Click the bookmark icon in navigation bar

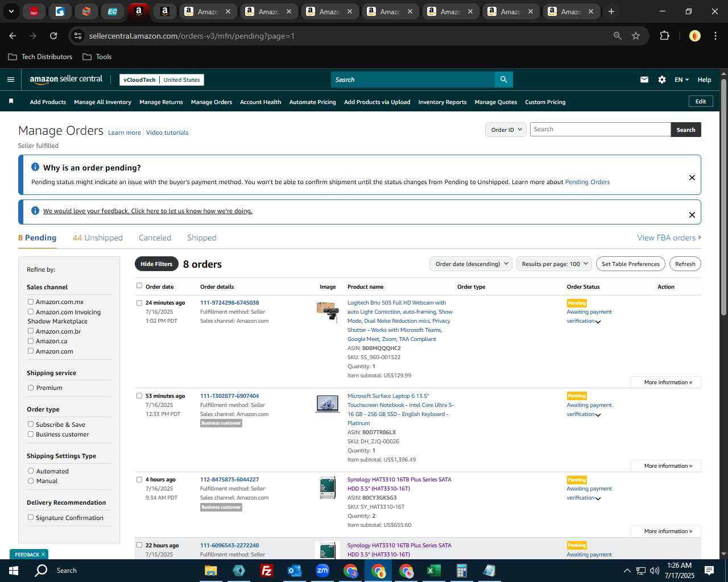(11, 101)
